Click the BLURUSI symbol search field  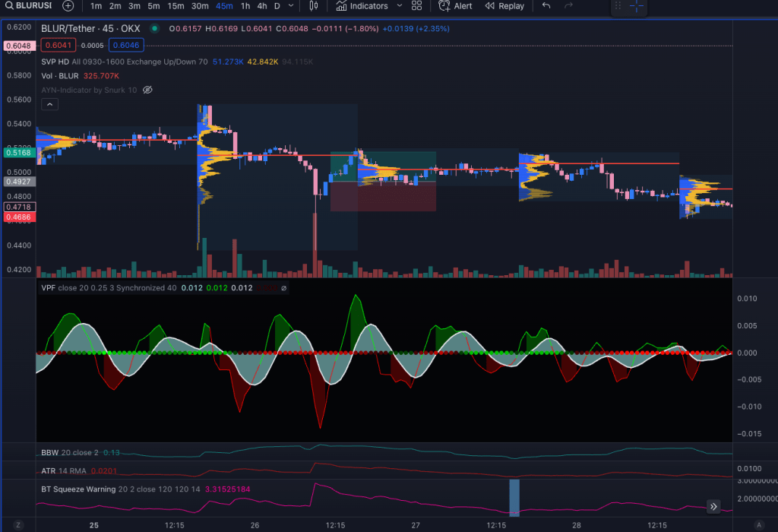[x=30, y=6]
